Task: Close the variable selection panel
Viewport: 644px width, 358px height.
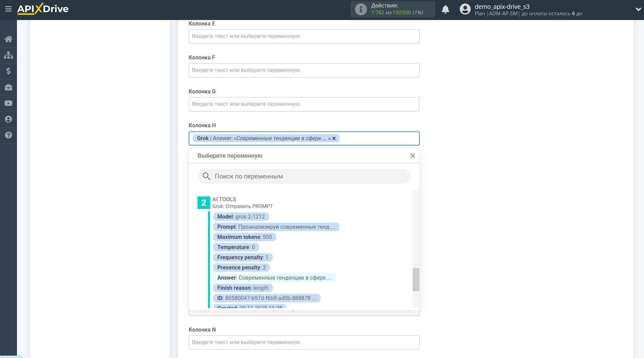Action: coord(412,156)
